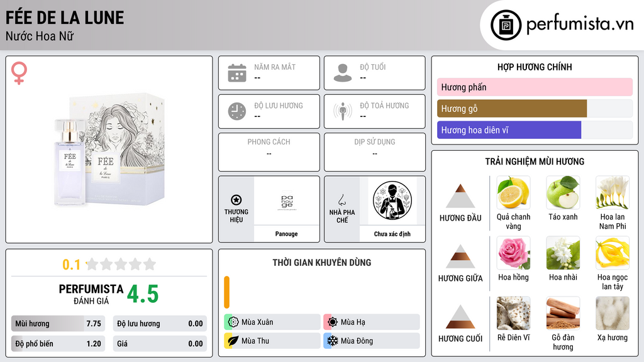Select the Hoa lan Nam Phi image
The height and width of the screenshot is (362, 644).
pyautogui.click(x=613, y=192)
